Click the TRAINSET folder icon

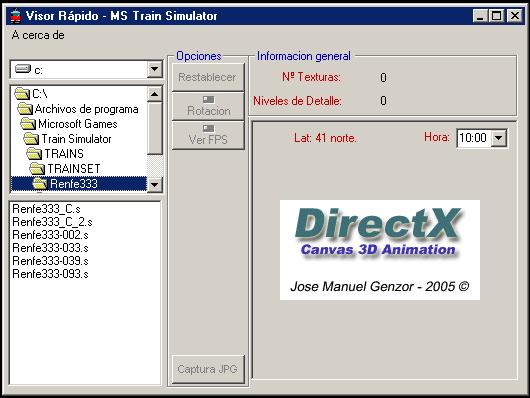point(37,168)
